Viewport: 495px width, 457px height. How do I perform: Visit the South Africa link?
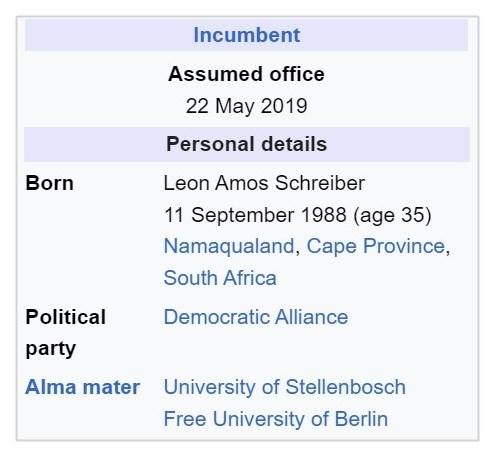pyautogui.click(x=220, y=278)
